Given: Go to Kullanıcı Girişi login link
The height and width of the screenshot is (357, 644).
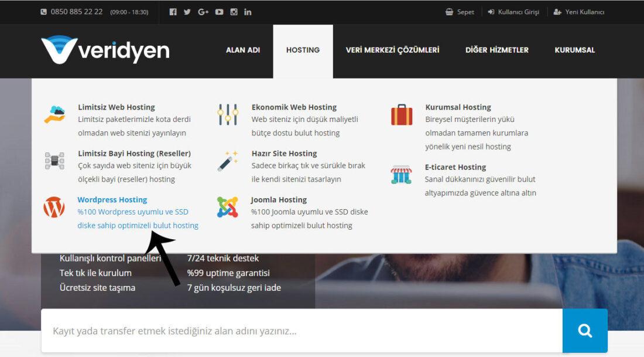Looking at the screenshot, I should click(518, 12).
